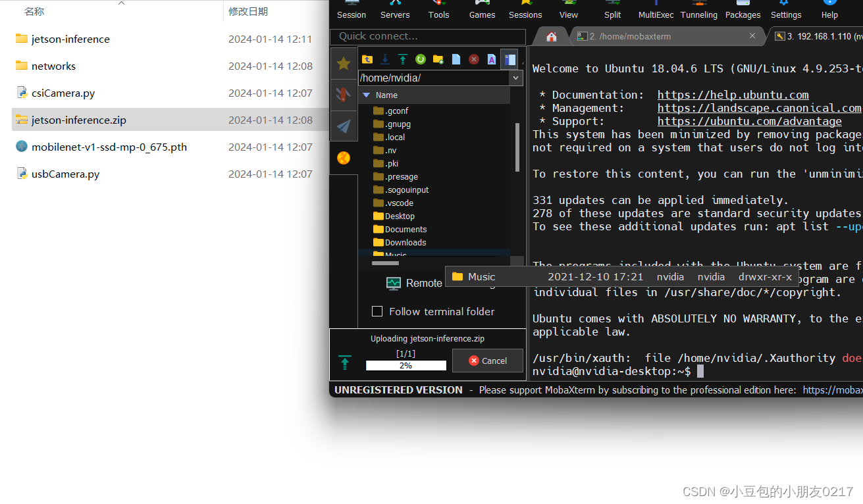Toggle the SFTP panel layout view icon
Screen dimensions: 863x504
(x=510, y=59)
